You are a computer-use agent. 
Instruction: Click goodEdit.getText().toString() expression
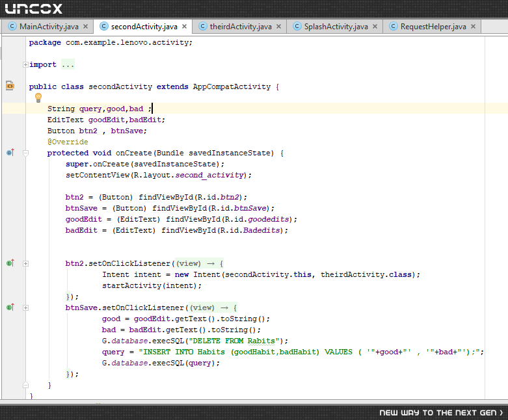pos(200,319)
